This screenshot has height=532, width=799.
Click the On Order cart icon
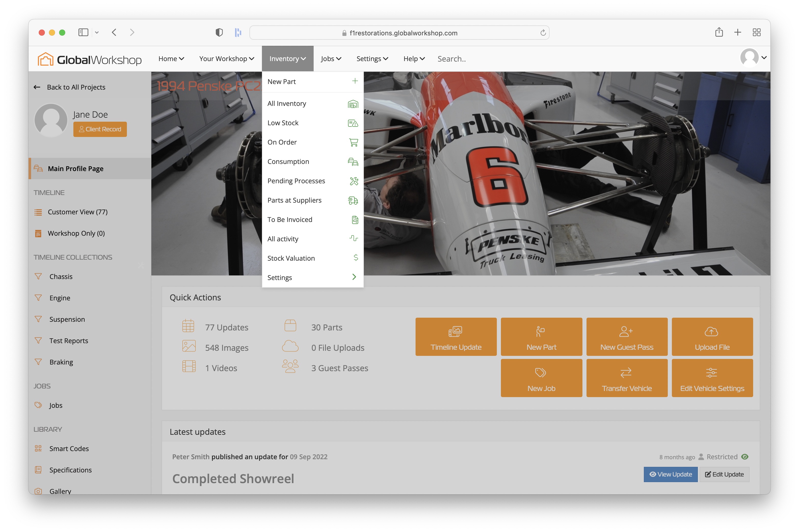click(x=353, y=142)
